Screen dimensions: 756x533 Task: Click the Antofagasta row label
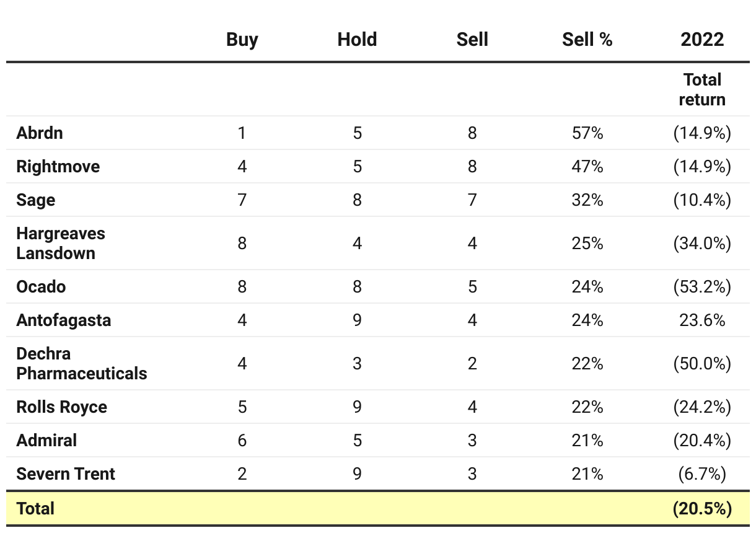tap(64, 320)
